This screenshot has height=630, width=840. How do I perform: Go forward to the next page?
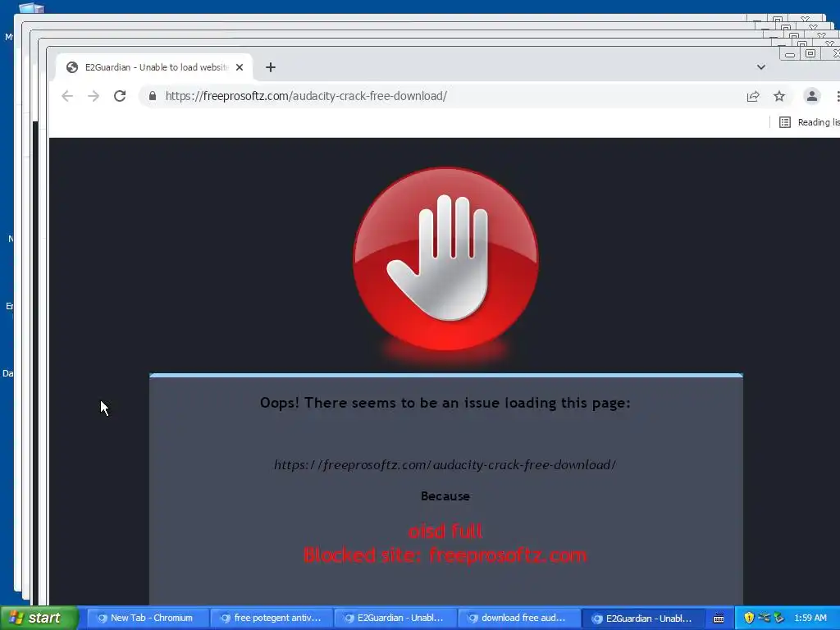[94, 96]
